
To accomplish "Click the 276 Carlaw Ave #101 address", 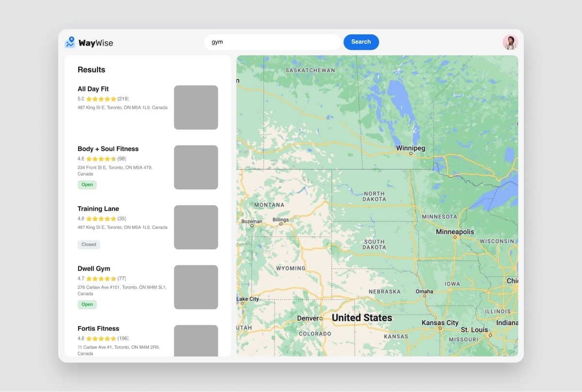I will (122, 290).
